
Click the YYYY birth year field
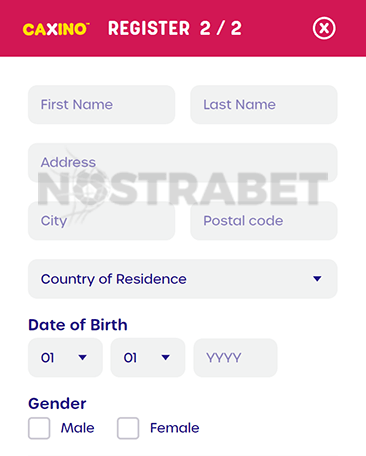pos(235,358)
